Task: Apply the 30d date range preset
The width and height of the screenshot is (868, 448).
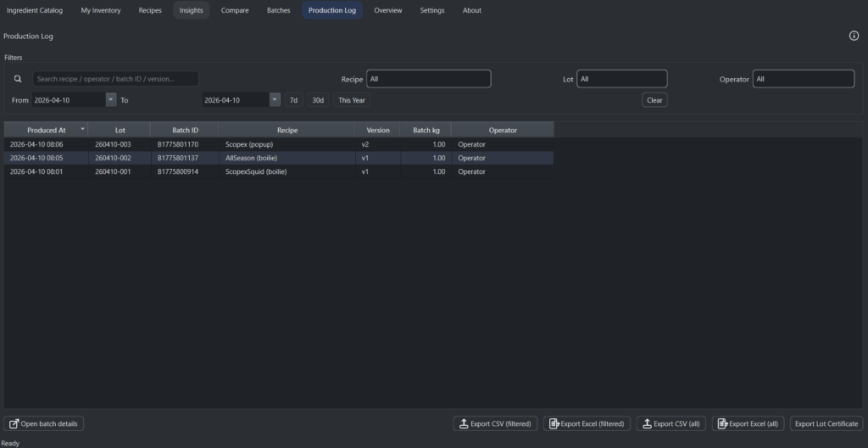Action: coord(318,100)
